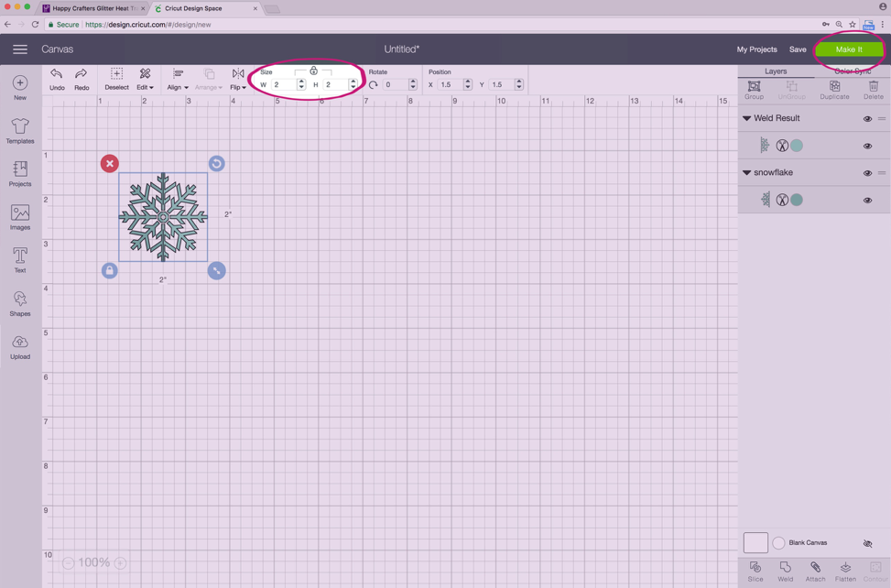Click the browser address bar URL
Screen dimensions: 891x588
pos(148,25)
